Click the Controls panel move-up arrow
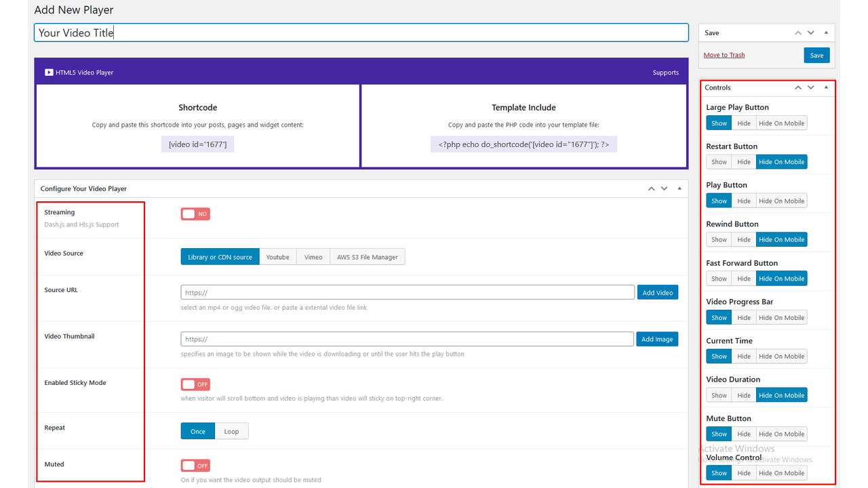The width and height of the screenshot is (868, 488). click(798, 87)
